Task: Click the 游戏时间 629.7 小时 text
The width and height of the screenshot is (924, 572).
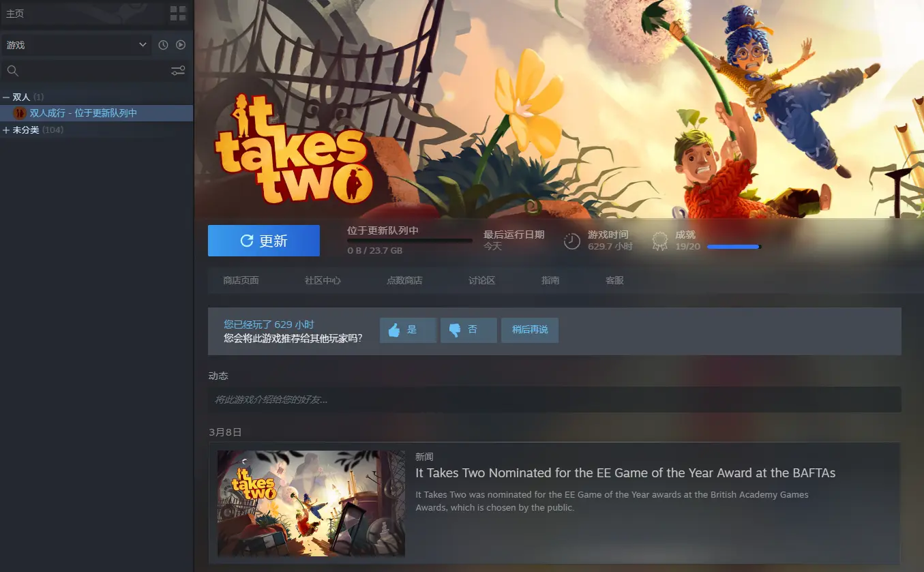Action: (x=610, y=241)
